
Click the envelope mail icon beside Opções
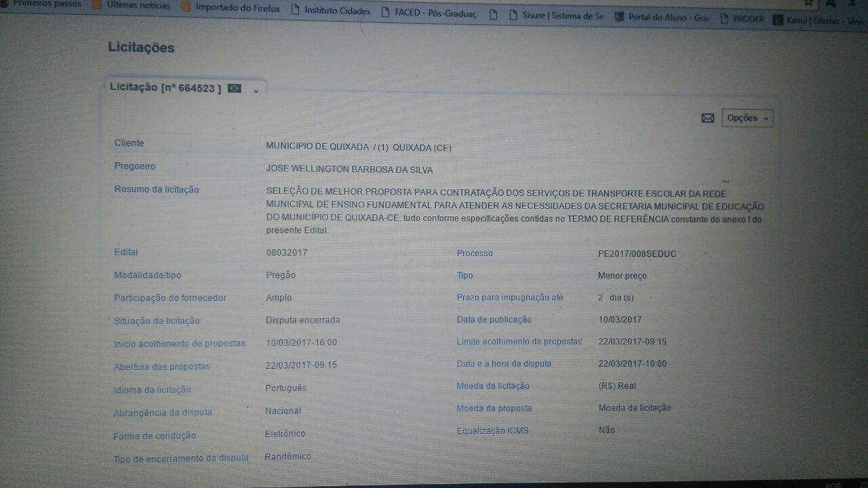click(707, 118)
